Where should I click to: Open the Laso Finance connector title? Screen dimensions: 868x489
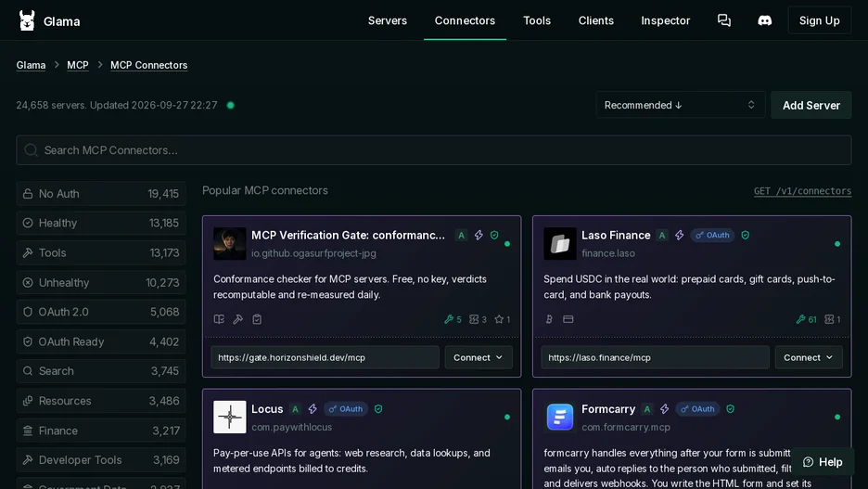click(x=616, y=236)
